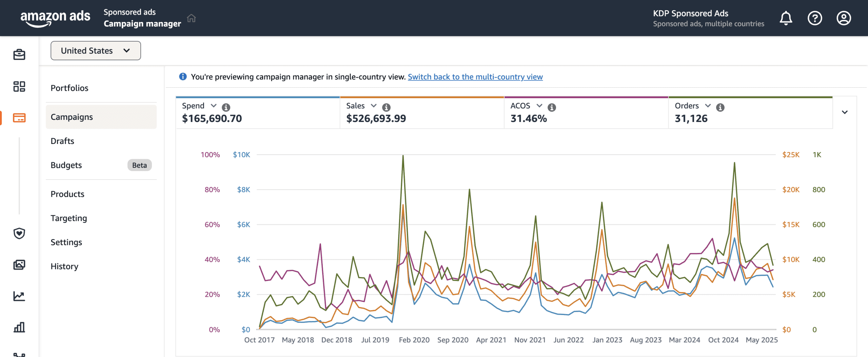Click the home icon beside Campaign manager
868x357 pixels.
coord(191,18)
